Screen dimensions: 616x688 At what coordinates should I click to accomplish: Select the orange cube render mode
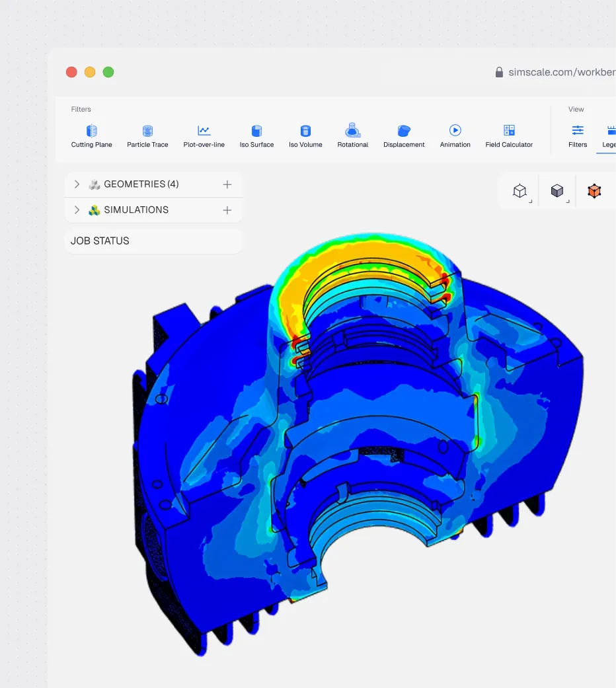click(x=594, y=191)
